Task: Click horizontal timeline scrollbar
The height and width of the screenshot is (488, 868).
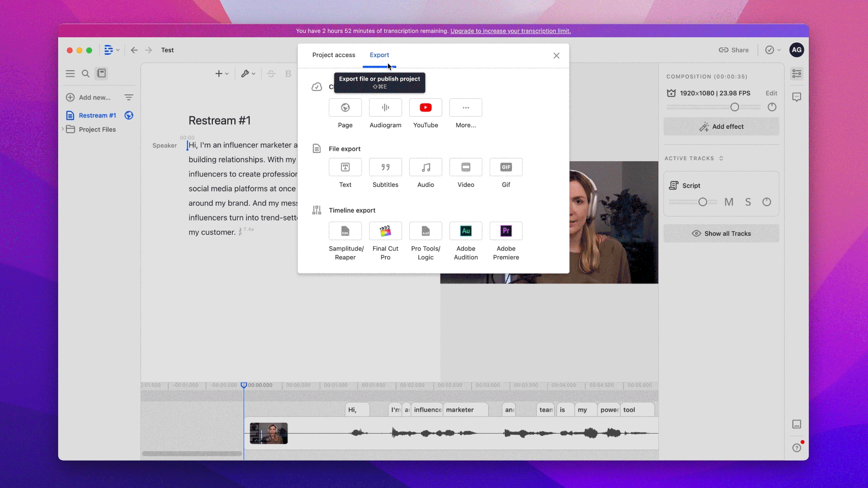Action: click(192, 453)
